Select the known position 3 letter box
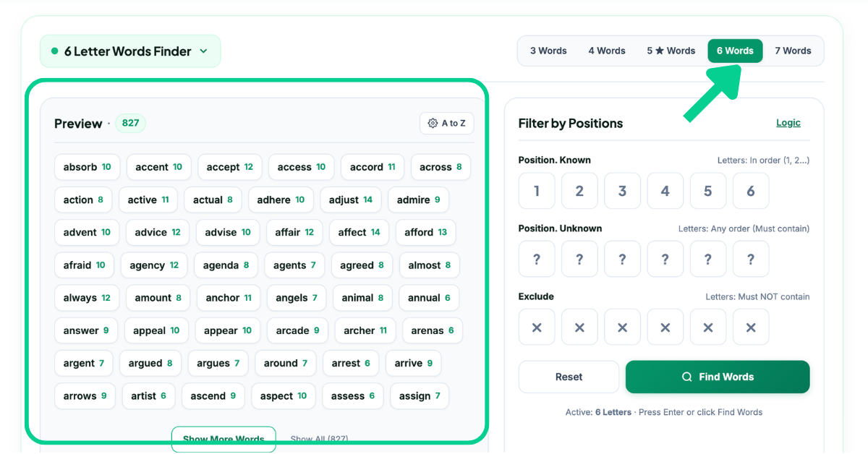 click(622, 191)
